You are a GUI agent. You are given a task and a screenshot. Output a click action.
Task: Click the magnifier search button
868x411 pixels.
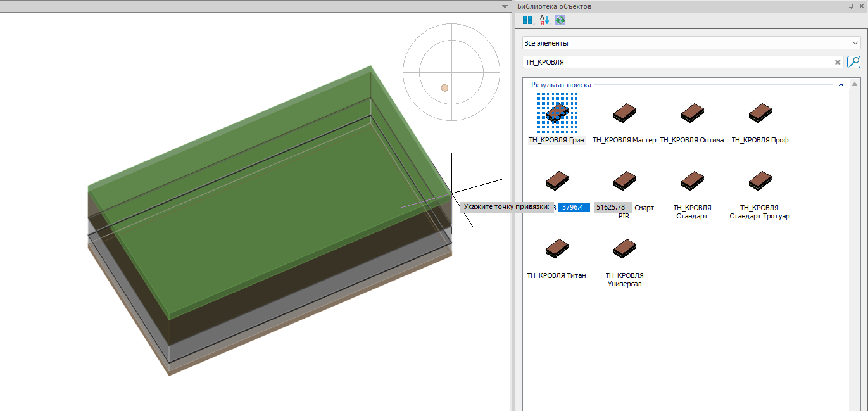click(x=853, y=62)
